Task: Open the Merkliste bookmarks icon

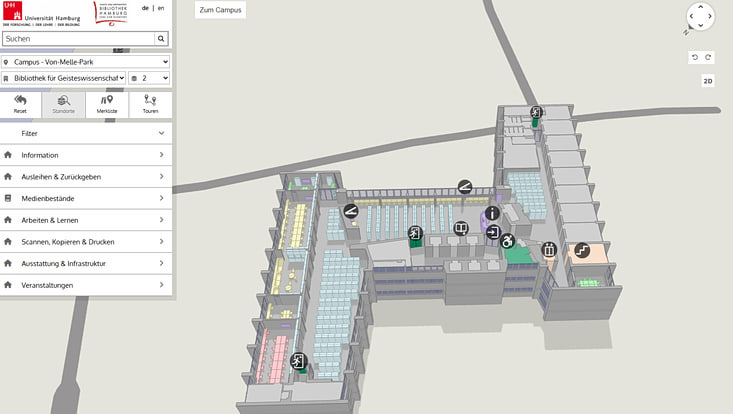Action: 107,104
